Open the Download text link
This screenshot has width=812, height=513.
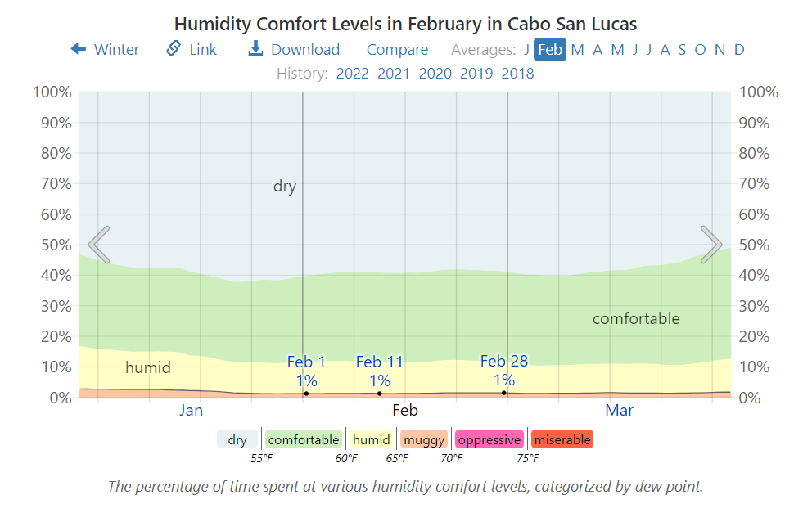305,50
